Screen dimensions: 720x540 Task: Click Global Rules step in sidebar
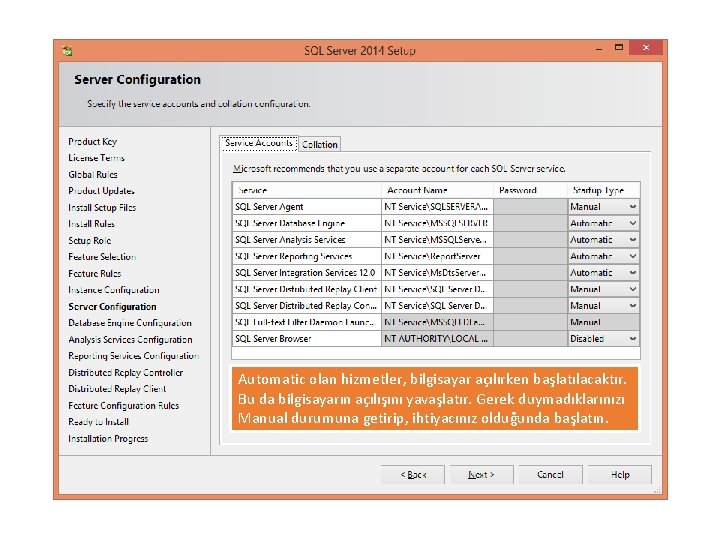pos(93,174)
